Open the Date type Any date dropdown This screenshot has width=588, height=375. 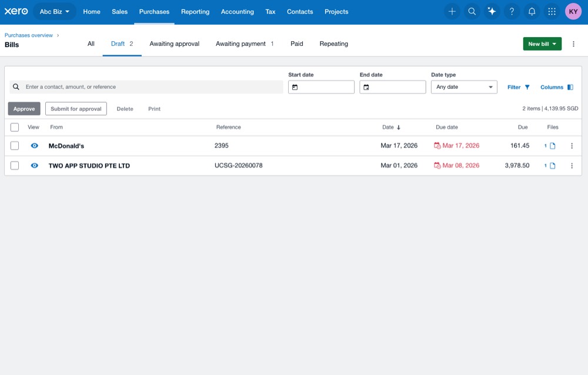tap(464, 87)
